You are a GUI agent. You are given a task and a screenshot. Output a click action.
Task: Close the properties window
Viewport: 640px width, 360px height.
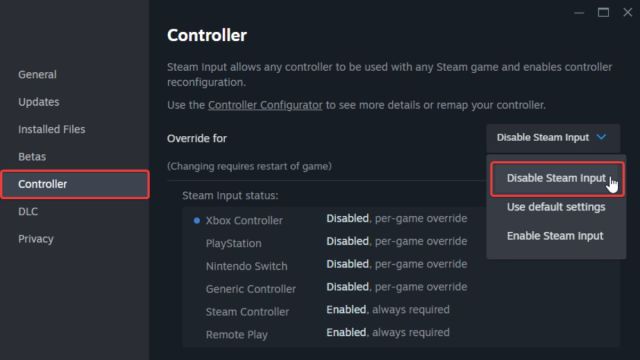coord(628,13)
